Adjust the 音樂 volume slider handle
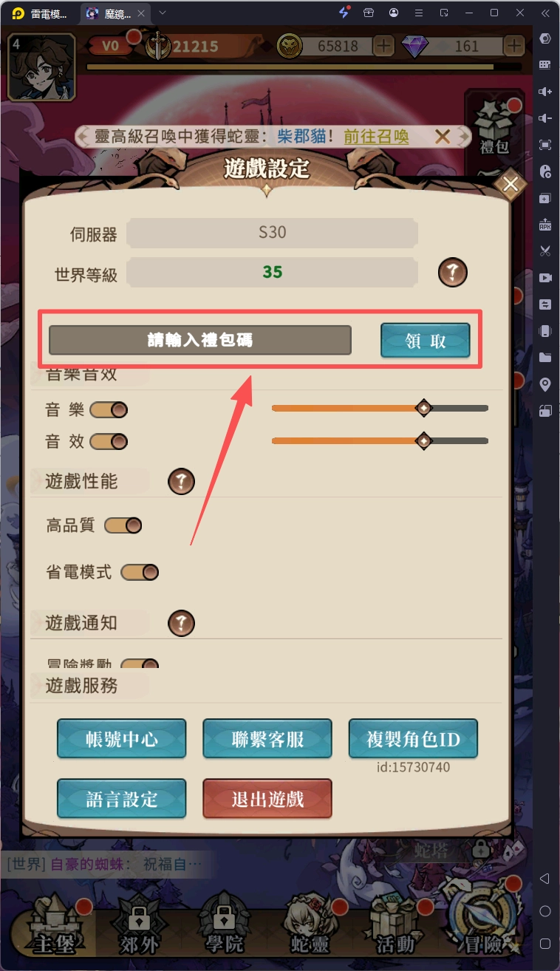Viewport: 560px width, 971px height. click(x=423, y=408)
